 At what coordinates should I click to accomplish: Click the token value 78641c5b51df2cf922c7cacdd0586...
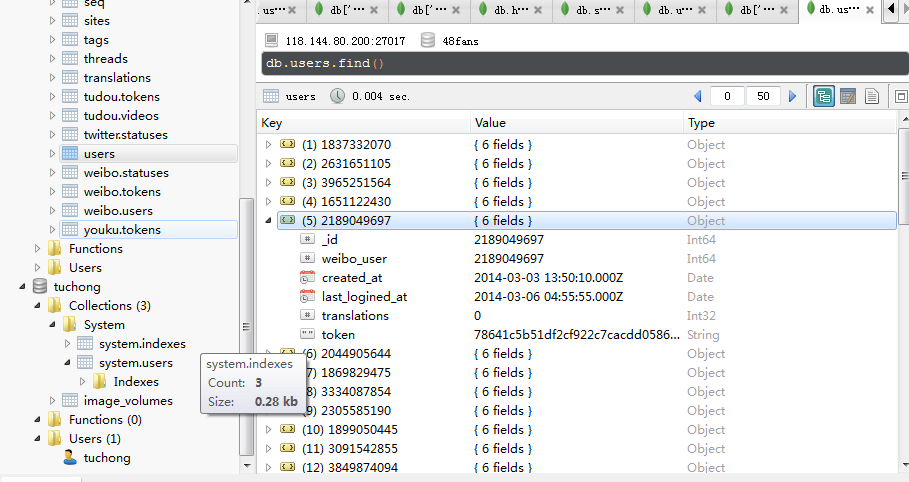click(577, 335)
